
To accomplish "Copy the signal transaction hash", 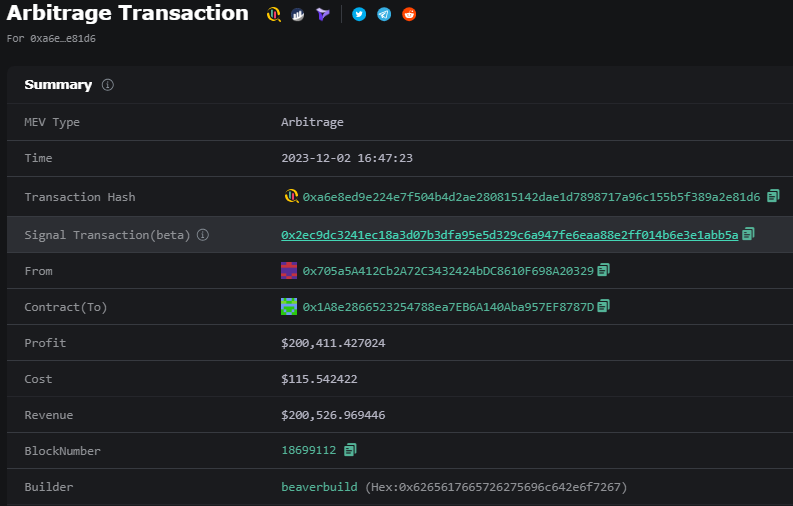I will [x=748, y=234].
